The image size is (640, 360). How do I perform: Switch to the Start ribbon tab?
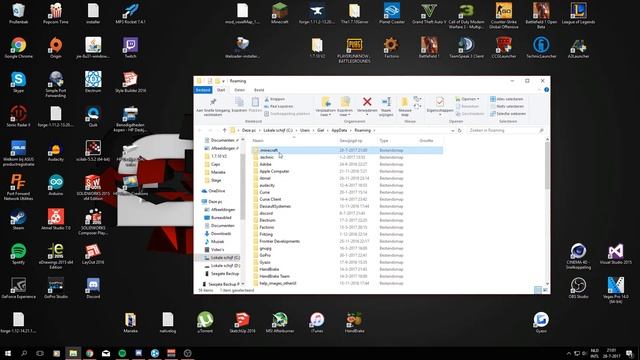(x=221, y=90)
